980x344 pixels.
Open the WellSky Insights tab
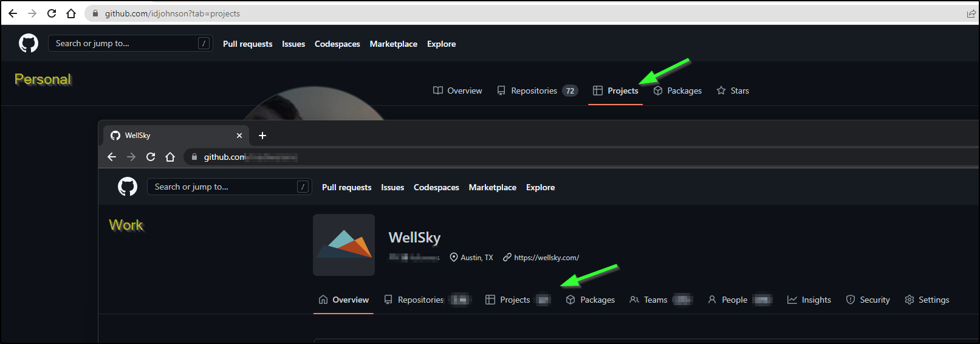coord(809,300)
